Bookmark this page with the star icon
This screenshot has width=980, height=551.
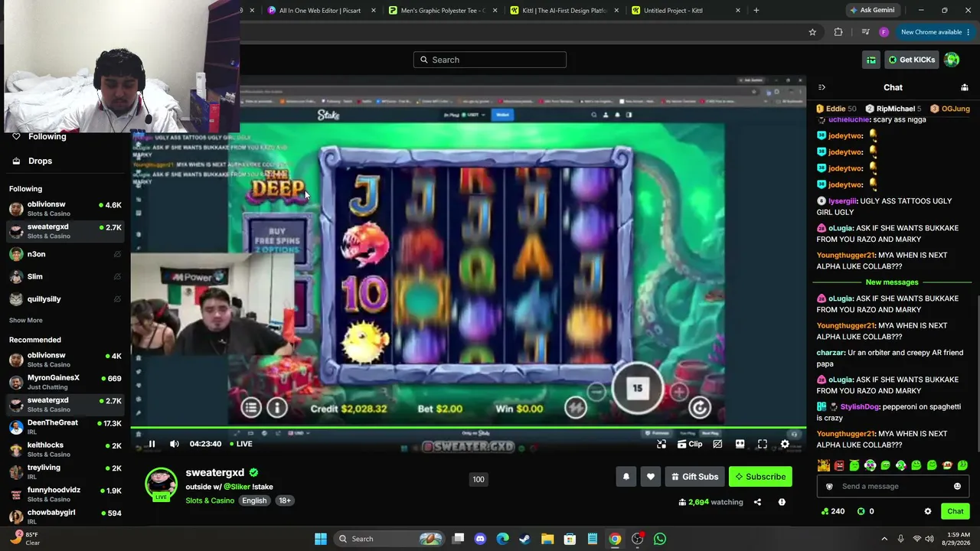812,32
